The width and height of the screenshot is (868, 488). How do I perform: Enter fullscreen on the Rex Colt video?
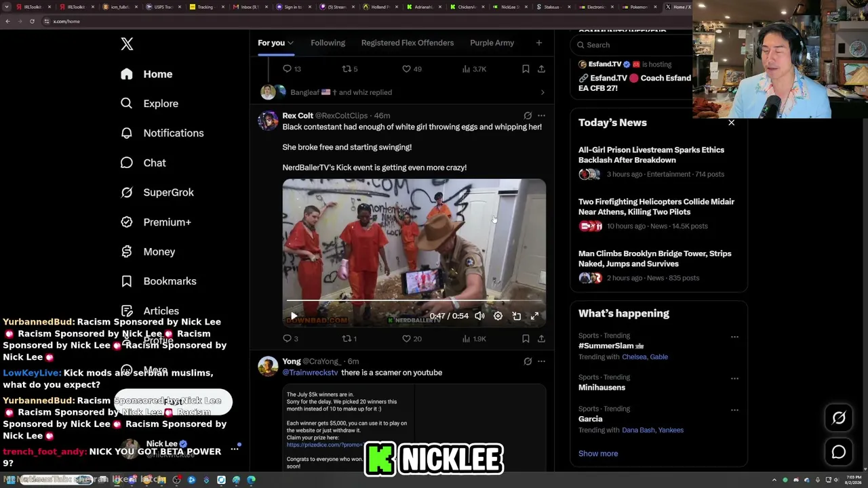pos(534,316)
